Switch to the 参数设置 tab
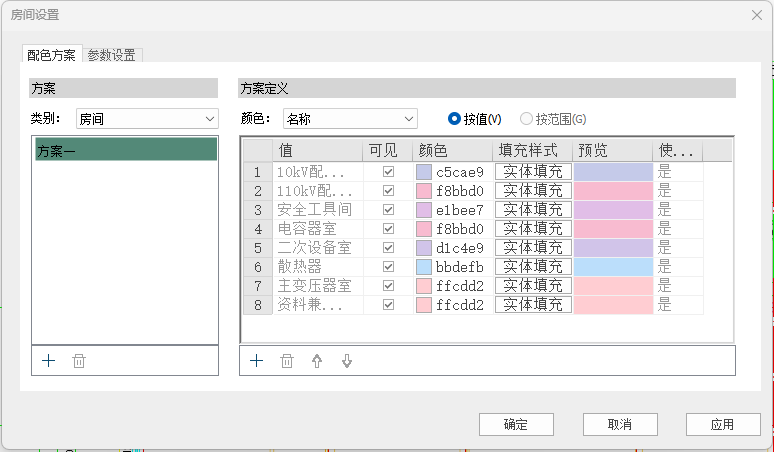The image size is (774, 452). 111,55
